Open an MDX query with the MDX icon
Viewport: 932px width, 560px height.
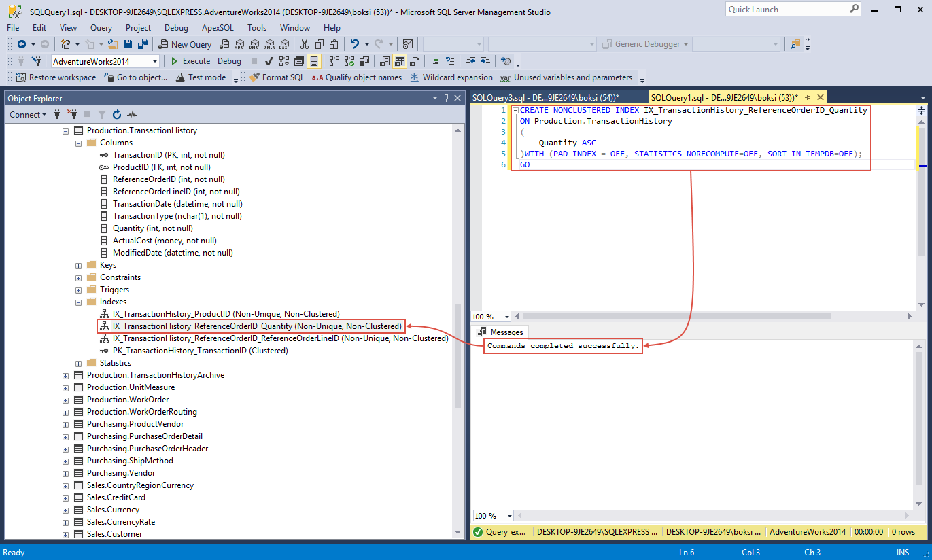239,44
